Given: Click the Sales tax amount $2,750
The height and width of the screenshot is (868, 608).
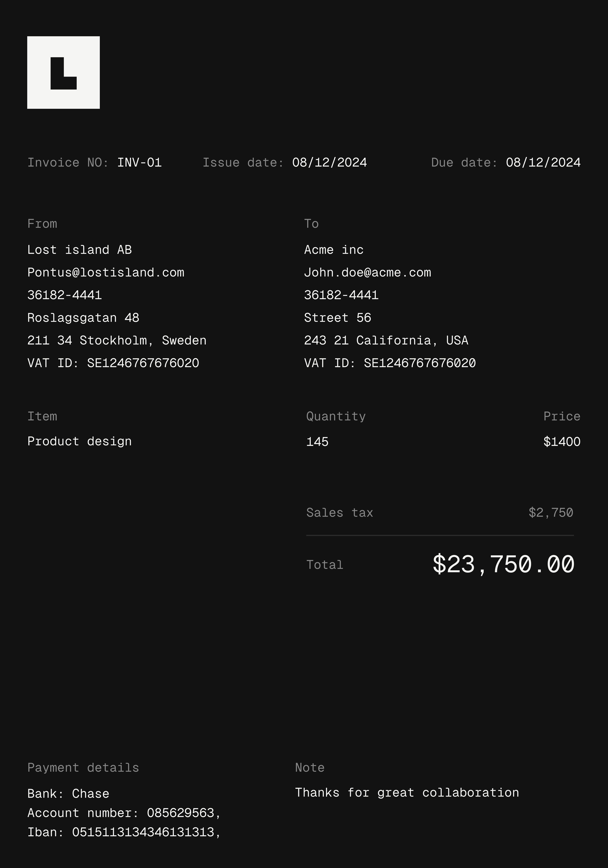Looking at the screenshot, I should pos(551,513).
